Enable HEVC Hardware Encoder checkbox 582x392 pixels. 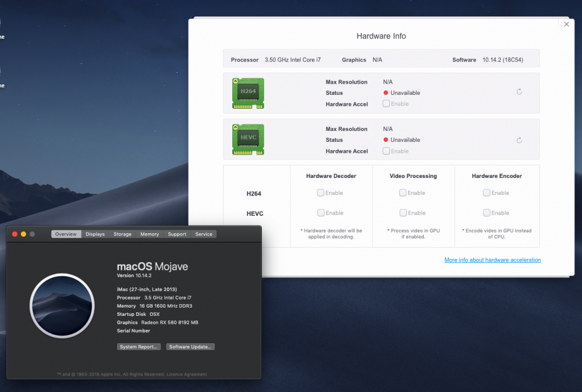[486, 213]
